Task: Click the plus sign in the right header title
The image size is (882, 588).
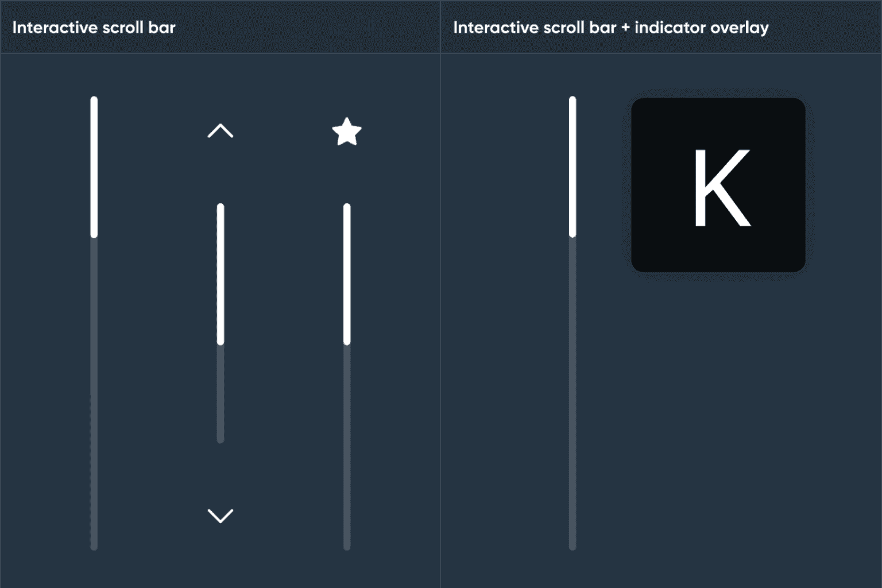Action: tap(625, 28)
